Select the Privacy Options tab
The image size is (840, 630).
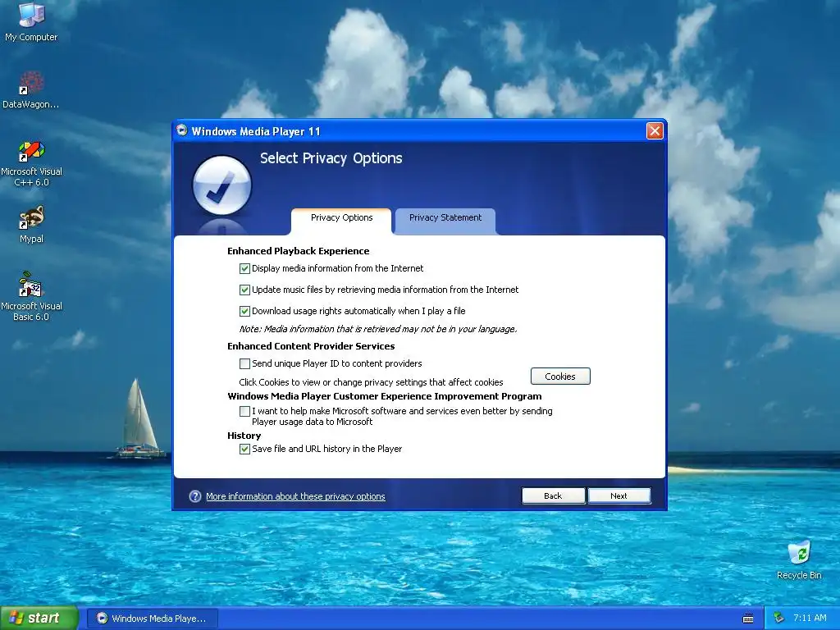(341, 221)
